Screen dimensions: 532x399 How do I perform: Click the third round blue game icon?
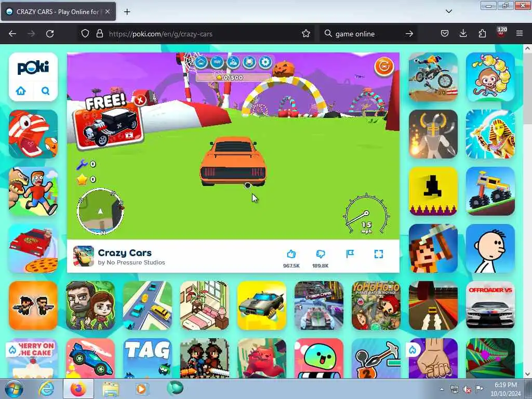pyautogui.click(x=233, y=62)
